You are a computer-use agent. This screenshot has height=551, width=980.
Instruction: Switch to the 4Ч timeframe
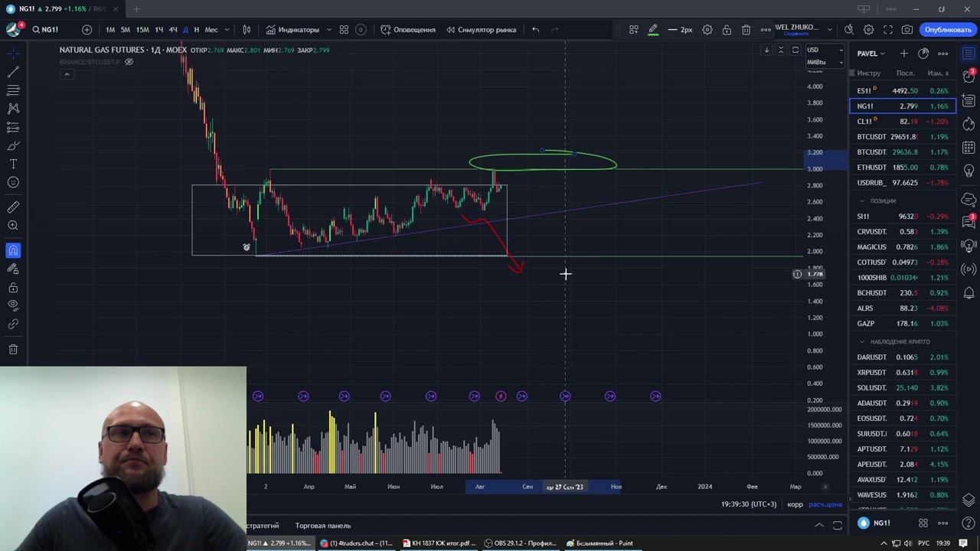tap(173, 30)
